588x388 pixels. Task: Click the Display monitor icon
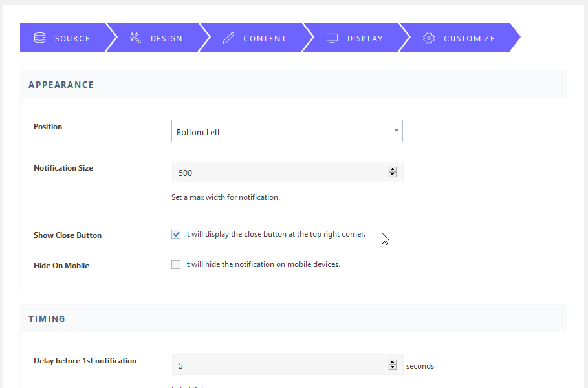coord(332,38)
